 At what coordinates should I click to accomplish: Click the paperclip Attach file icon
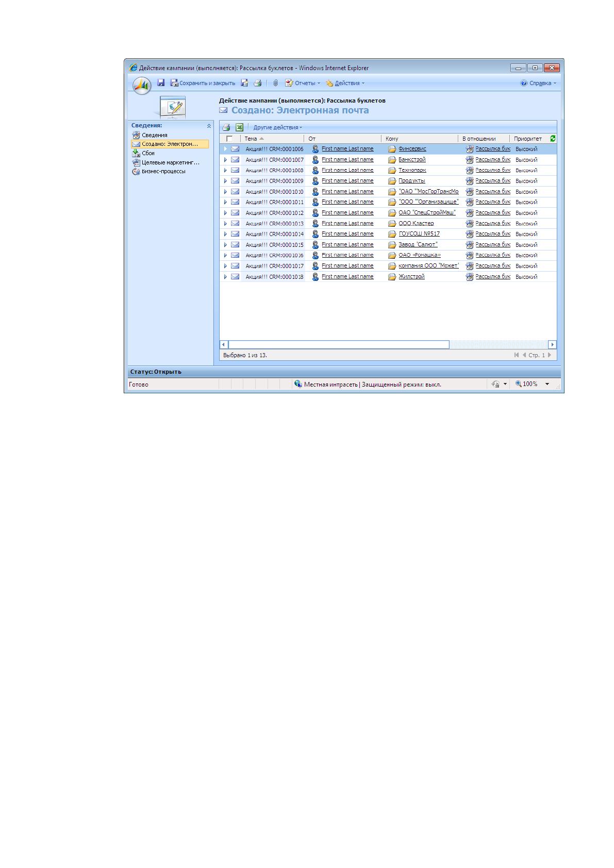pyautogui.click(x=275, y=83)
